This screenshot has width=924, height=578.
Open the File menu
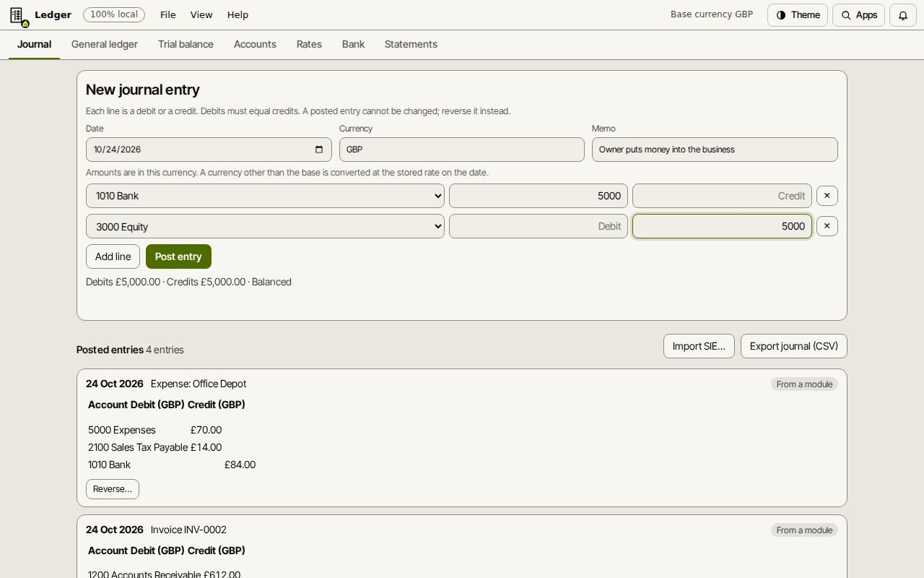coord(168,14)
